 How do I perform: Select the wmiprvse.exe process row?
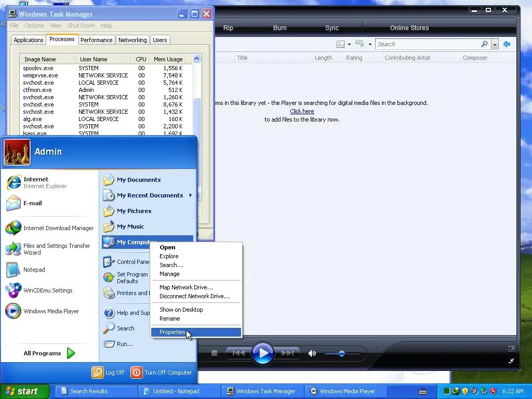106,75
